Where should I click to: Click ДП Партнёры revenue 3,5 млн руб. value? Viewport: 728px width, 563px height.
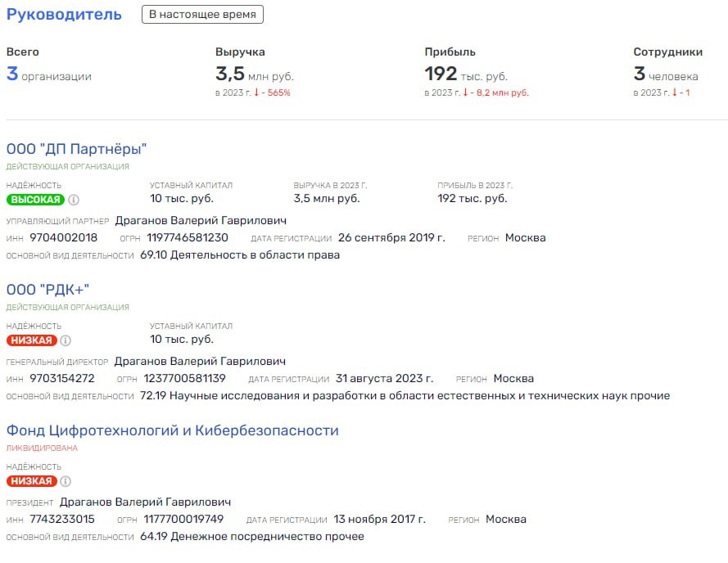tap(327, 199)
